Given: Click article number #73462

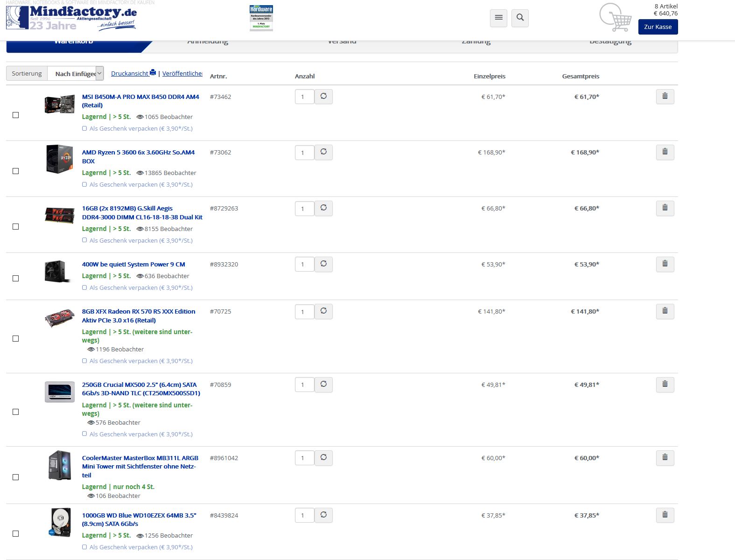Looking at the screenshot, I should pos(220,97).
